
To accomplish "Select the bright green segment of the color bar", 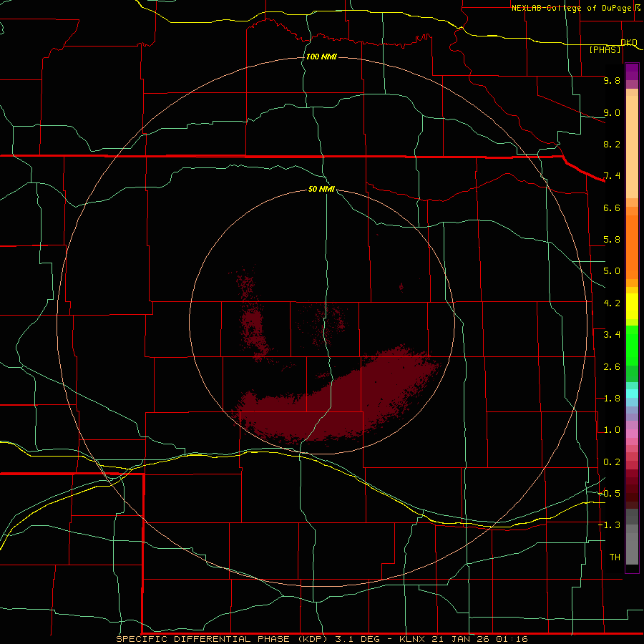I will (x=632, y=346).
